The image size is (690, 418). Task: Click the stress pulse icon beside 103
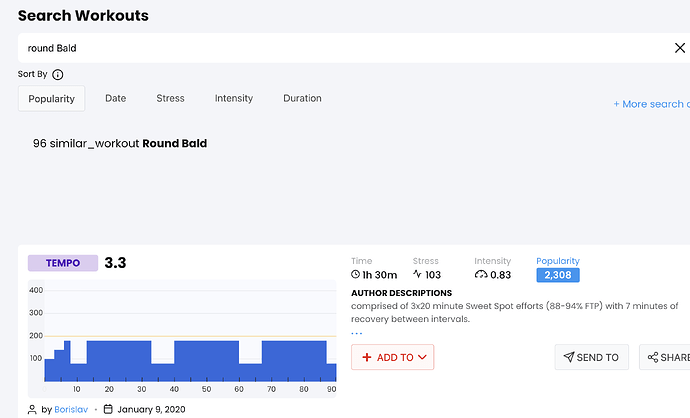coord(417,275)
